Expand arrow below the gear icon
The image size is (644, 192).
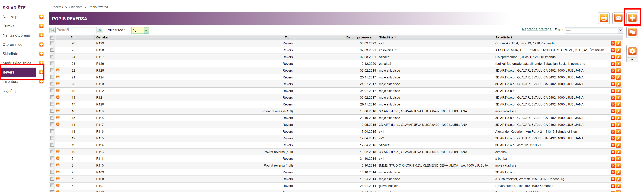[632, 60]
